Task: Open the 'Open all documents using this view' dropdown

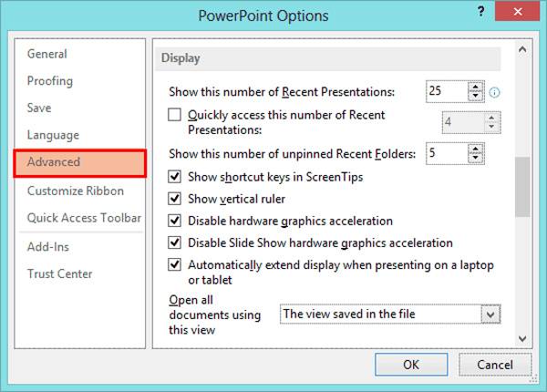Action: coord(492,315)
